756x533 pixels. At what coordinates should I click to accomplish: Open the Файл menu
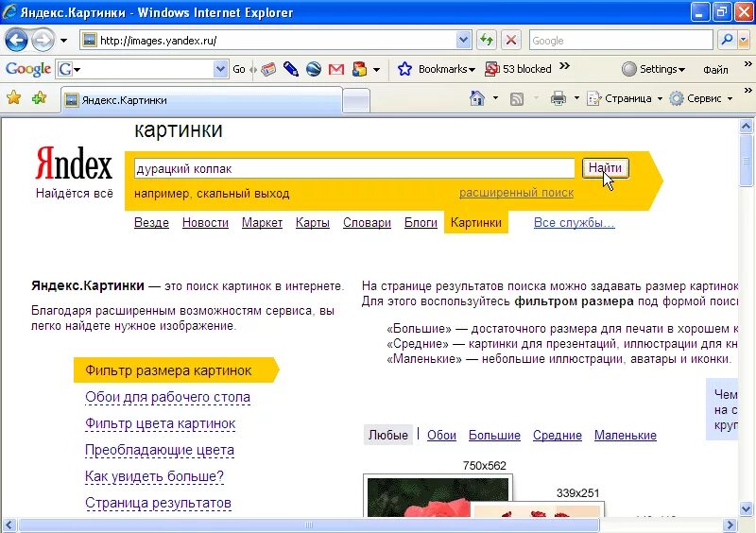pyautogui.click(x=715, y=70)
